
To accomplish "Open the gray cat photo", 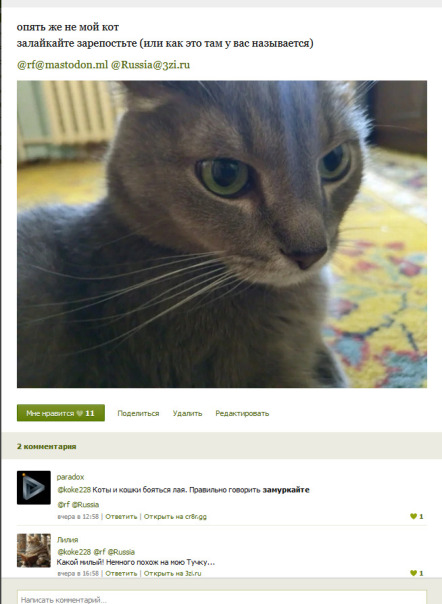I will 222,234.
